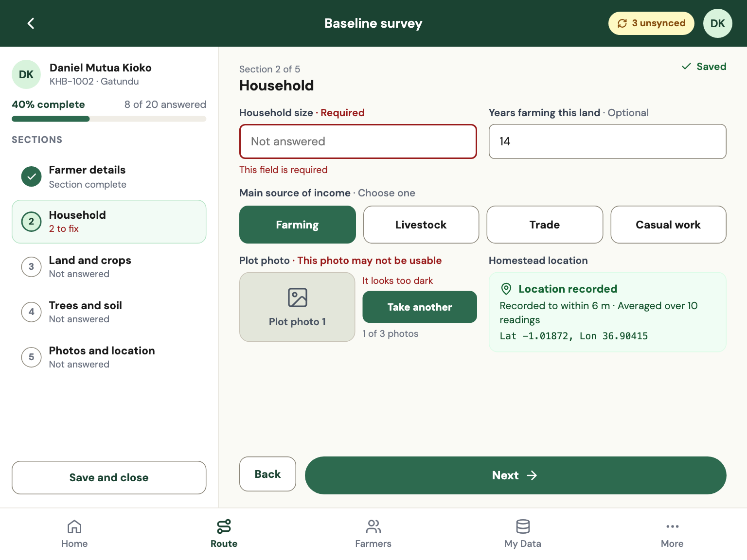Click the Back button
The height and width of the screenshot is (560, 747).
click(x=267, y=474)
